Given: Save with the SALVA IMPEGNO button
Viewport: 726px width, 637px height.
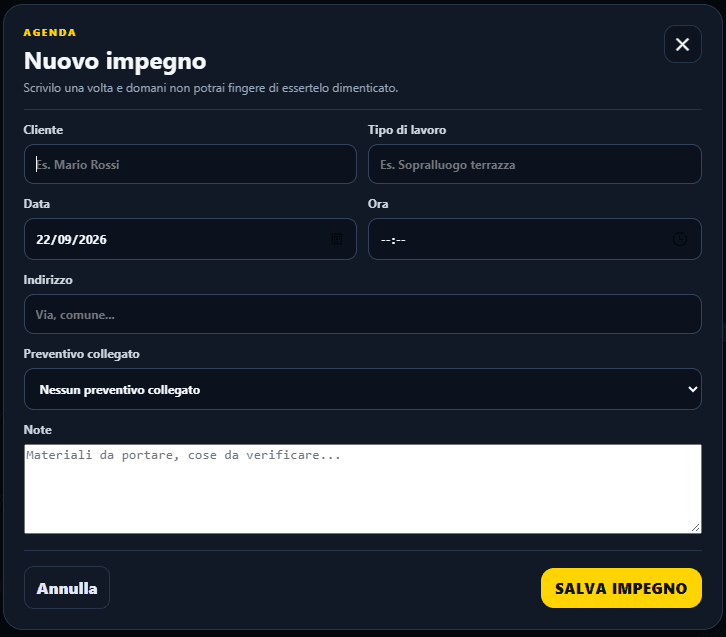Looking at the screenshot, I should [x=621, y=588].
